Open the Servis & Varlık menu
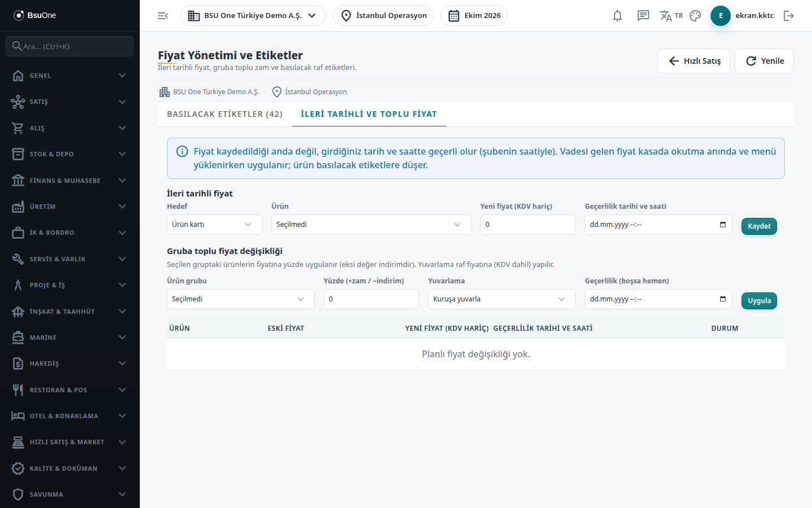Screen dimensions: 812x508 [x=70, y=259]
